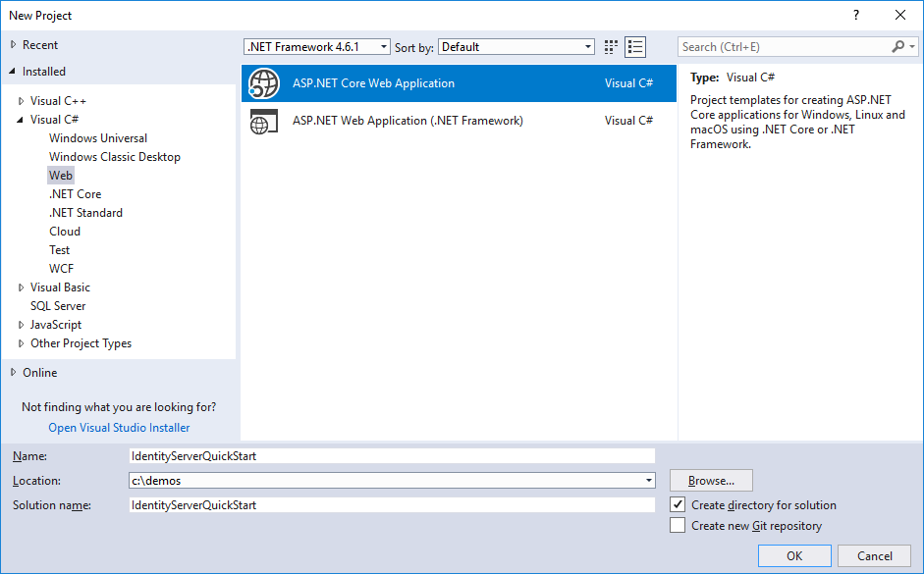
Task: Collapse the Visual C# node
Action: (x=21, y=120)
